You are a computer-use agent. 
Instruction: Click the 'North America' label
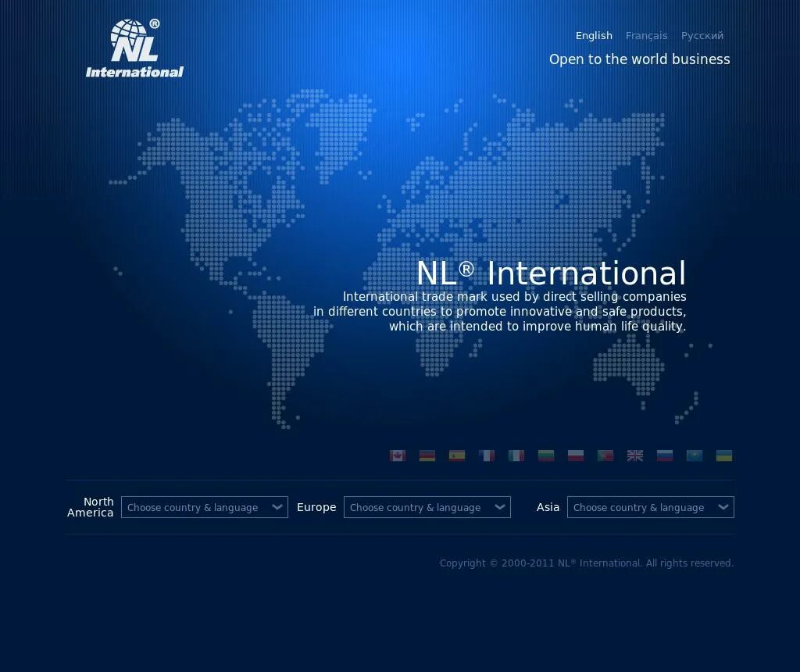click(91, 507)
